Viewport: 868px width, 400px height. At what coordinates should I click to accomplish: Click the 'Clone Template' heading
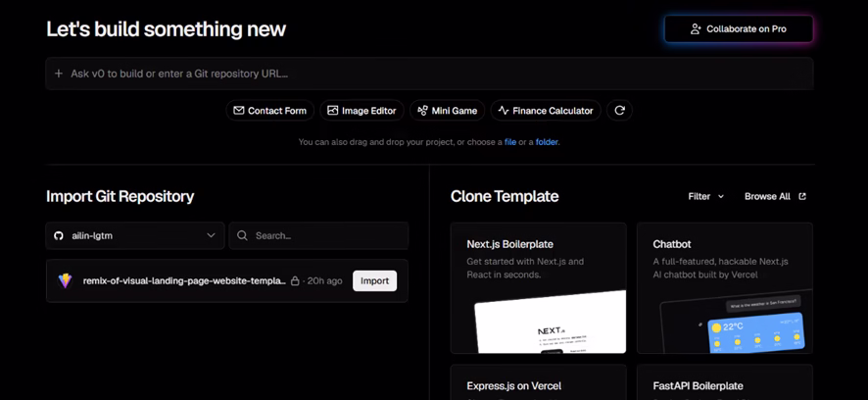click(505, 196)
